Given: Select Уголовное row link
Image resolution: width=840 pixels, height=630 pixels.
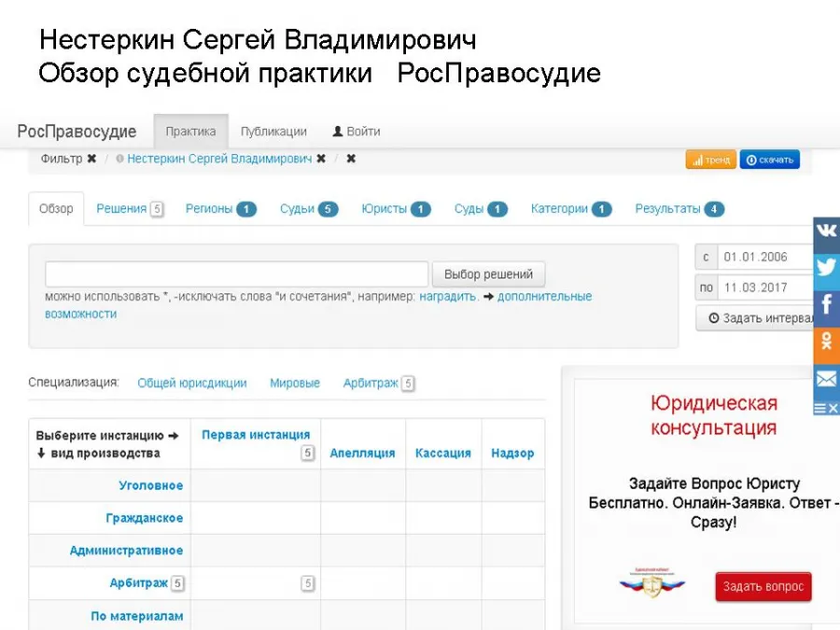Looking at the screenshot, I should (x=150, y=485).
